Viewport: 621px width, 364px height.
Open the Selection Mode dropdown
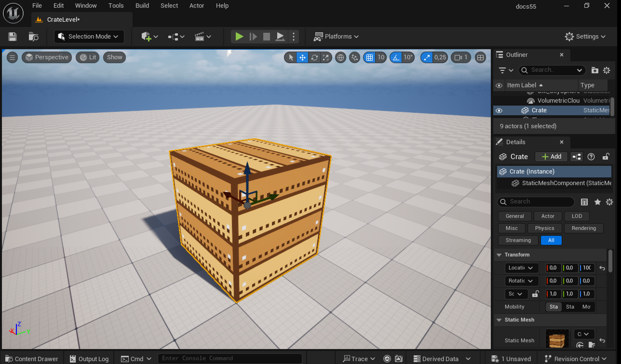[x=89, y=37]
